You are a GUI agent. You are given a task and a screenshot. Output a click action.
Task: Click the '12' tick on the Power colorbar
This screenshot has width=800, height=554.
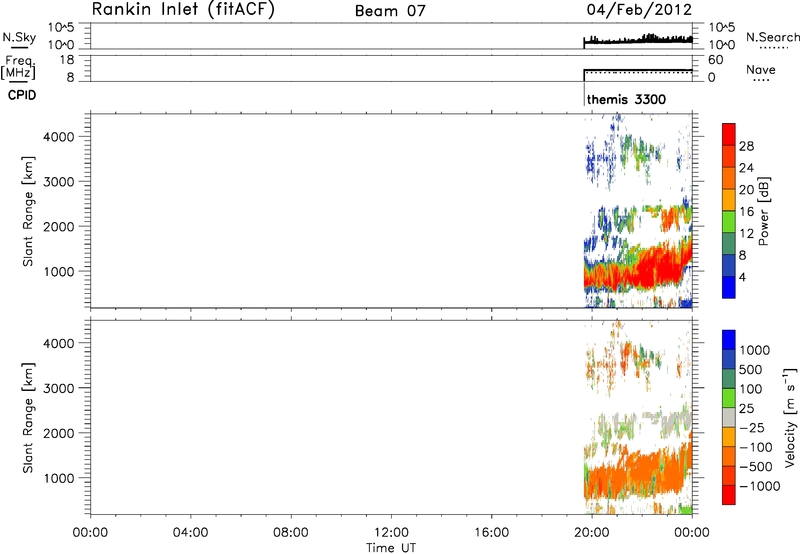(x=746, y=234)
